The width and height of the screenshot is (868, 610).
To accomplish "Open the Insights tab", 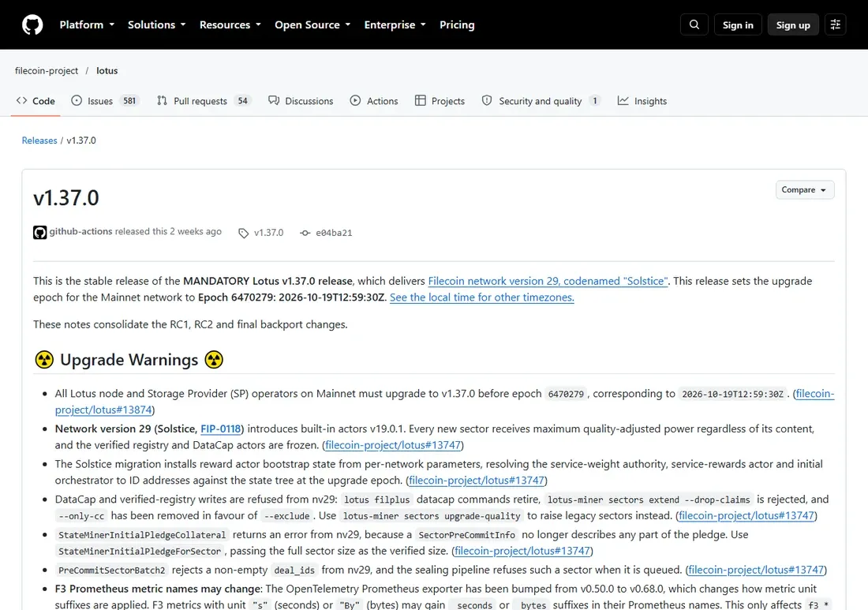I will (x=642, y=101).
